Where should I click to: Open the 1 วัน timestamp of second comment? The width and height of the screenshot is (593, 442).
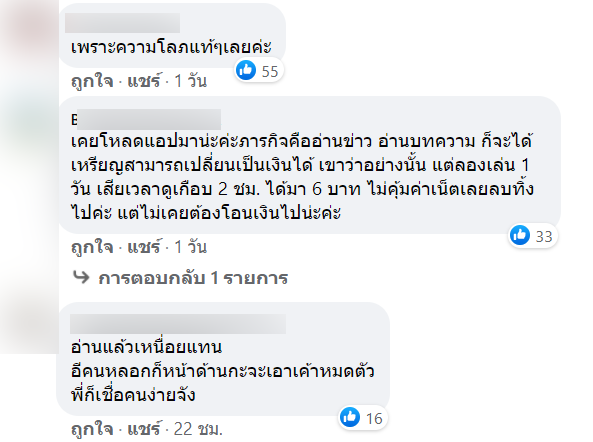191,247
